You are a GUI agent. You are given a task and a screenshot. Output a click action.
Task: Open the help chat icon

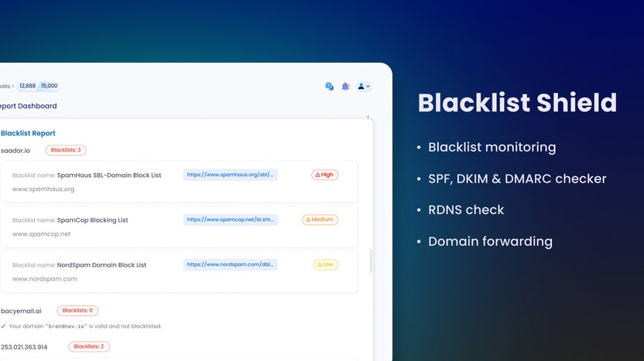330,87
